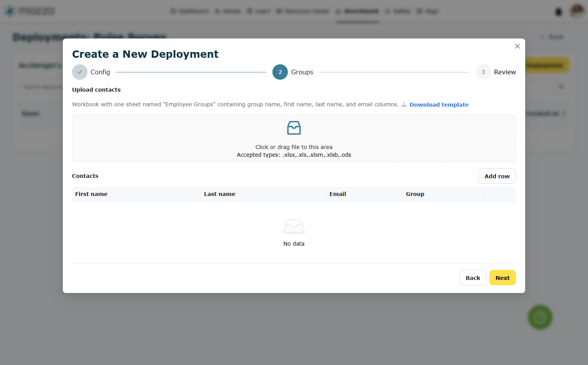Close the Create a New Deployment dialog
Image resolution: width=588 pixels, height=365 pixels.
517,46
